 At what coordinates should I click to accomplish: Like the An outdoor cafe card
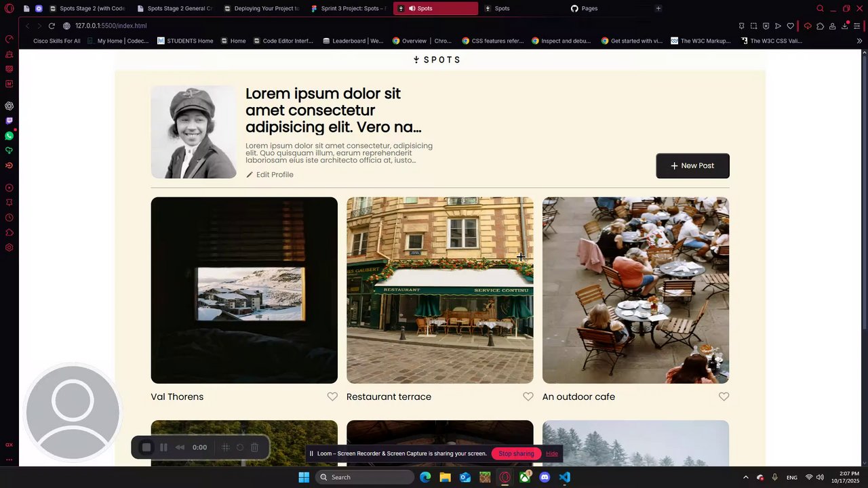point(724,396)
